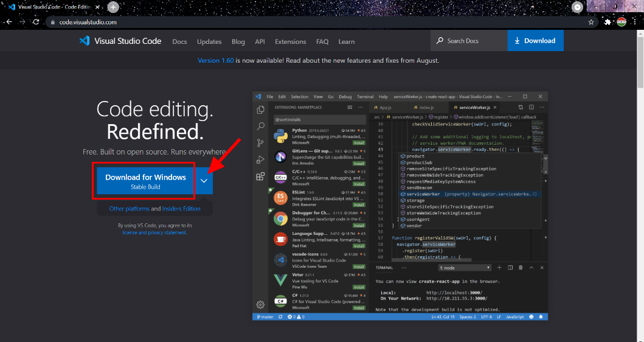Screen dimensions: 644x342
Task: Click the browser back arrow
Action: 9,22
